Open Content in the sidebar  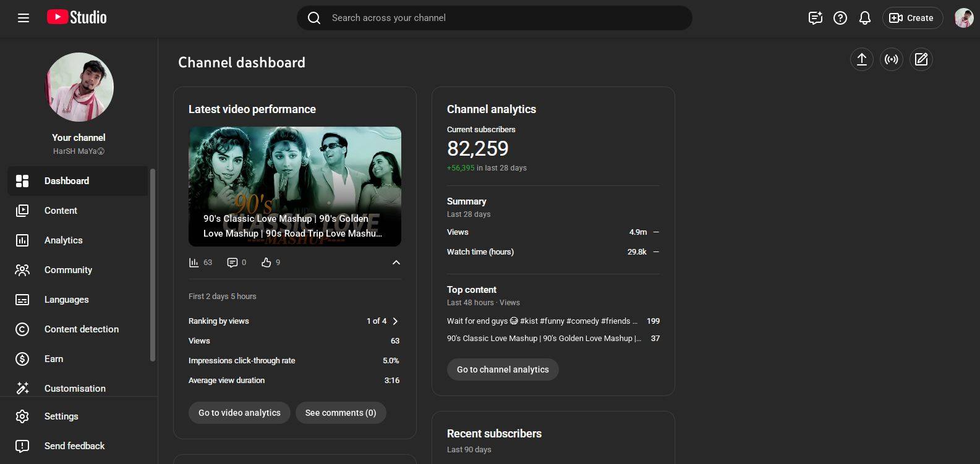click(x=61, y=211)
